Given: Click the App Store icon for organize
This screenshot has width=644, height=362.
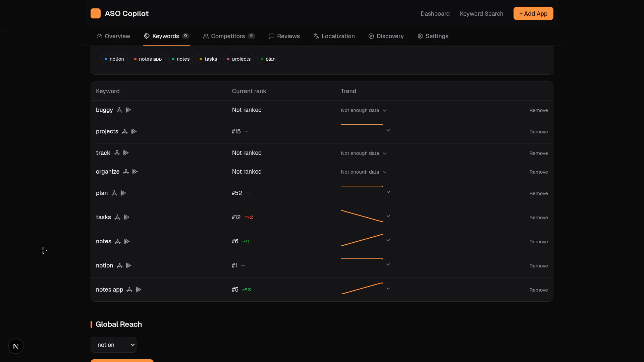Looking at the screenshot, I should [126, 172].
